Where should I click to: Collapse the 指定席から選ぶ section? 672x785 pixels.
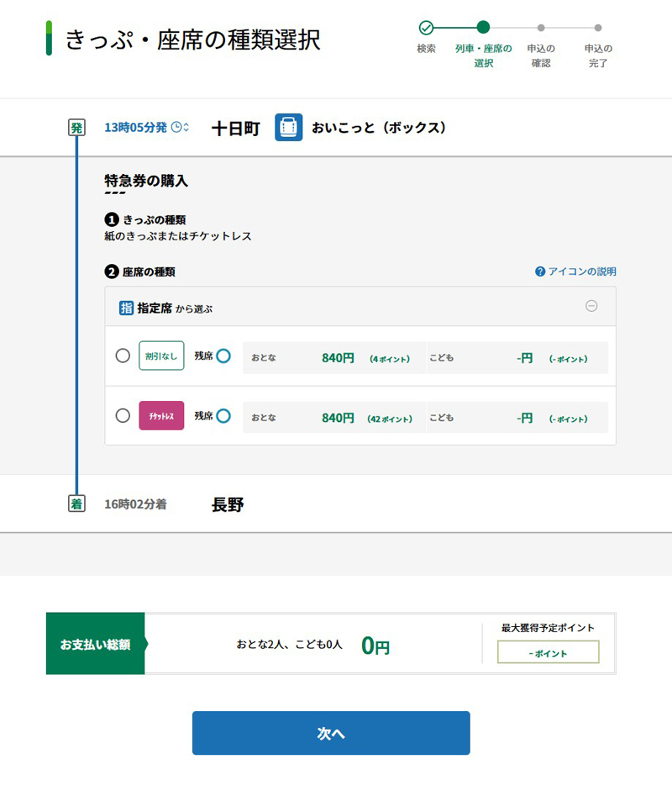[591, 305]
